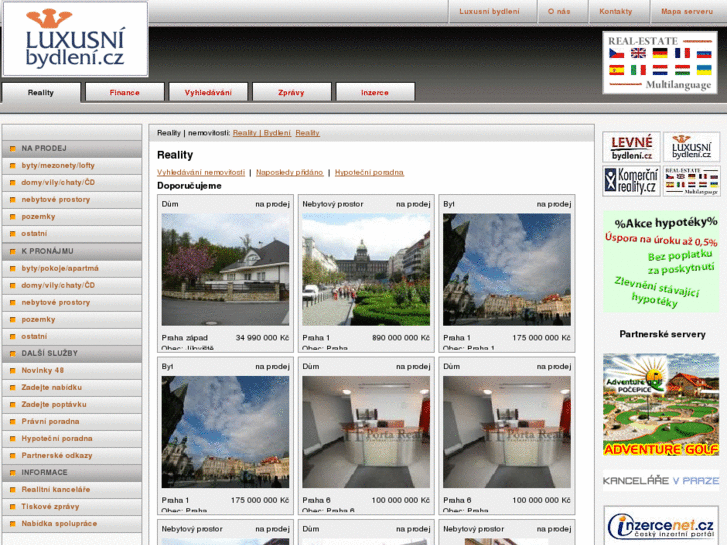
Task: Open Mapa serveru in top menu
Action: click(687, 12)
